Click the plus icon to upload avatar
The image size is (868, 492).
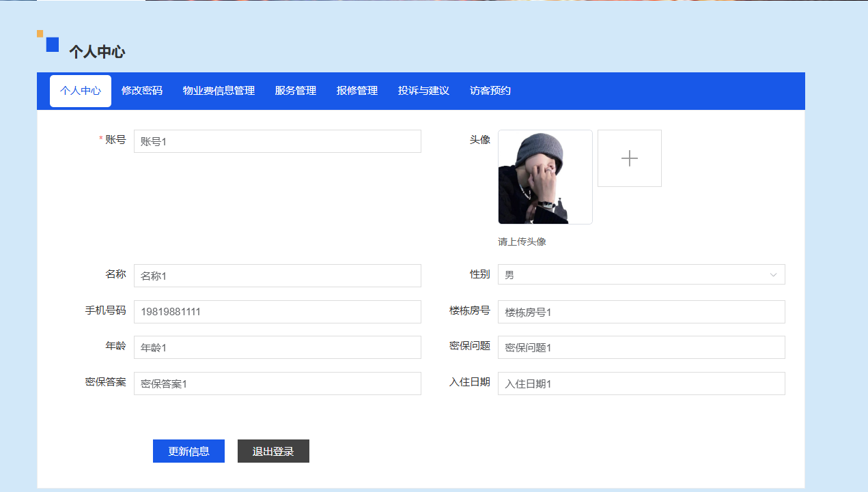pyautogui.click(x=629, y=158)
